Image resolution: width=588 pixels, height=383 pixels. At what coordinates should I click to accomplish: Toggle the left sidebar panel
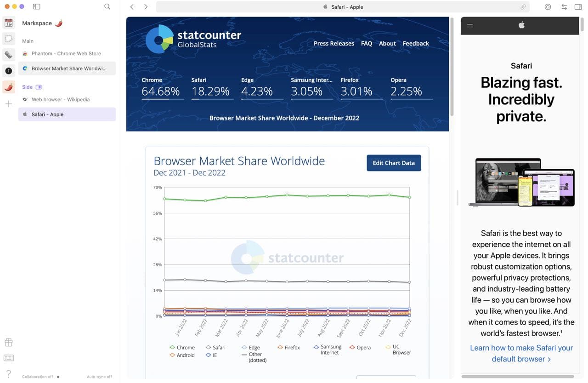pos(37,7)
